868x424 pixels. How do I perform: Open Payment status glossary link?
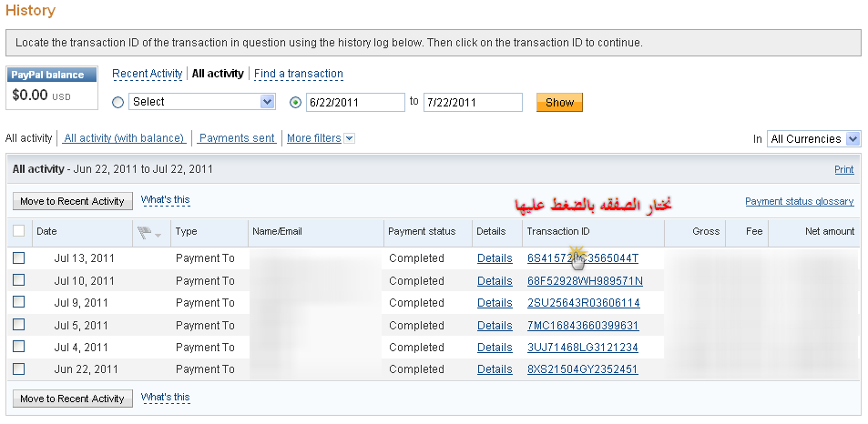(x=800, y=201)
